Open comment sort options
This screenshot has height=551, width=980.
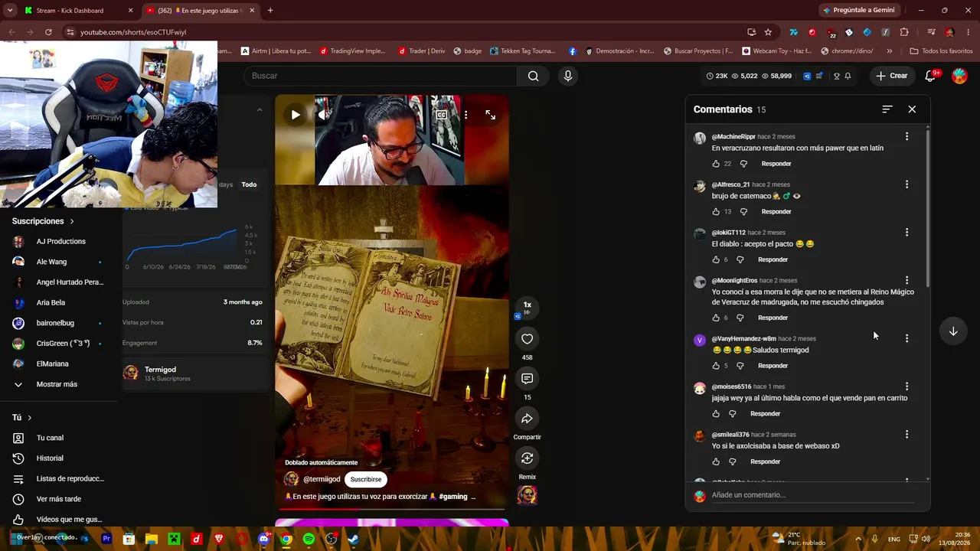coord(887,109)
